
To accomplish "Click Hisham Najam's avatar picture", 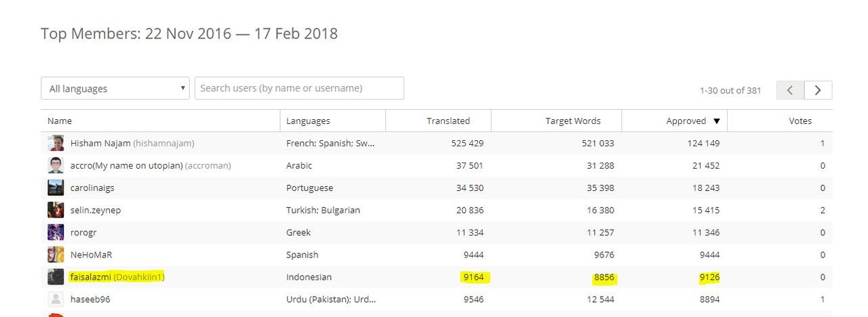I will coord(56,143).
